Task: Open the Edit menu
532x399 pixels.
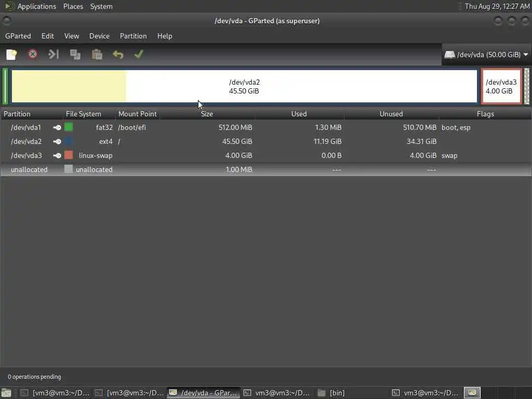Action: (47, 36)
